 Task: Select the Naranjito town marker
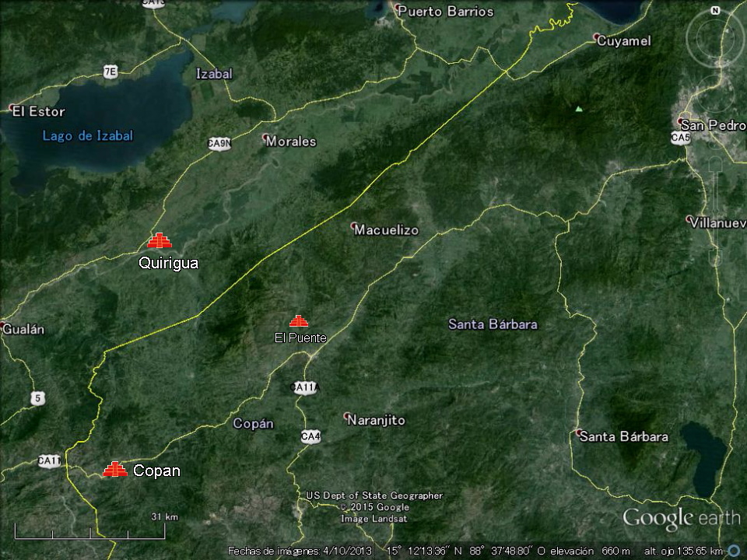347,416
